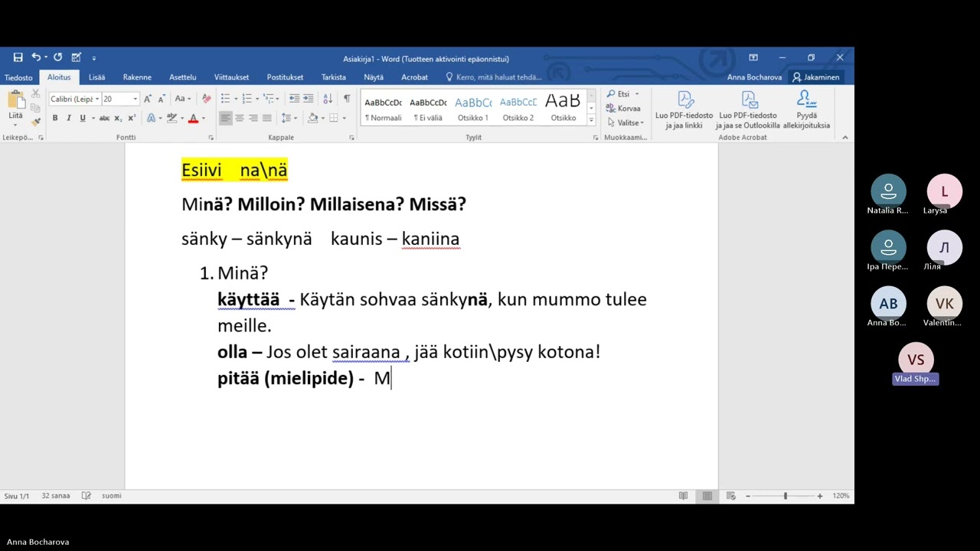980x551 pixels.
Task: Save the document with the floppy icon
Action: [18, 57]
